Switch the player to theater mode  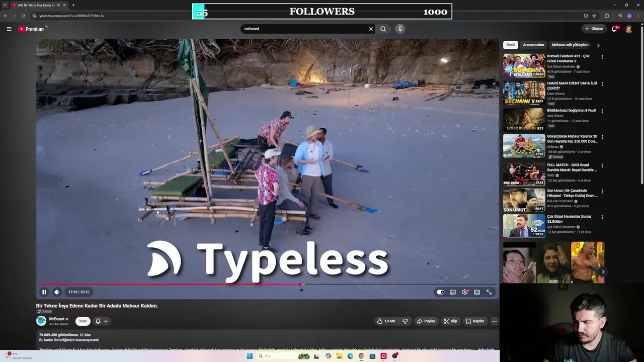click(477, 292)
